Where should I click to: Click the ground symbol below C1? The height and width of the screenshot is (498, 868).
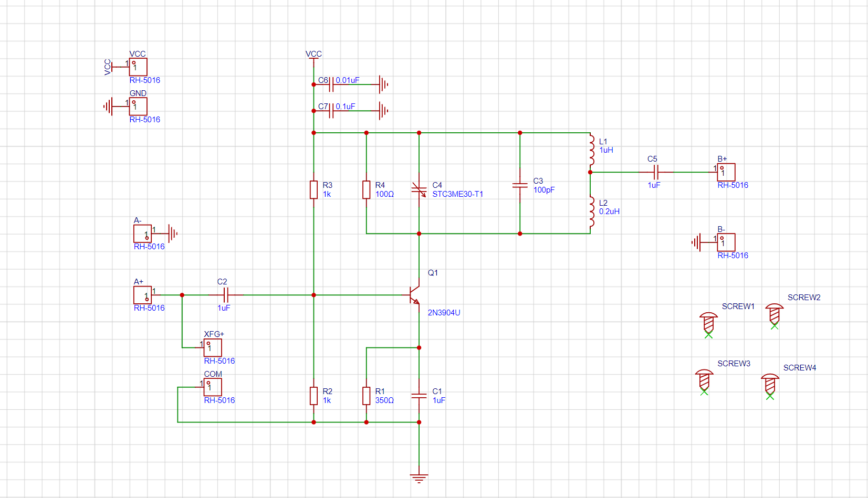point(419,478)
